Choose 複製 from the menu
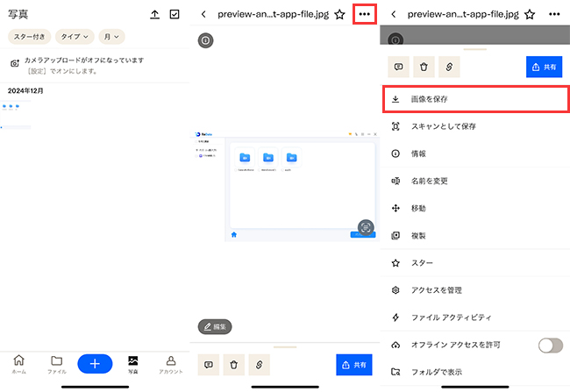The image size is (570, 392). pos(474,236)
